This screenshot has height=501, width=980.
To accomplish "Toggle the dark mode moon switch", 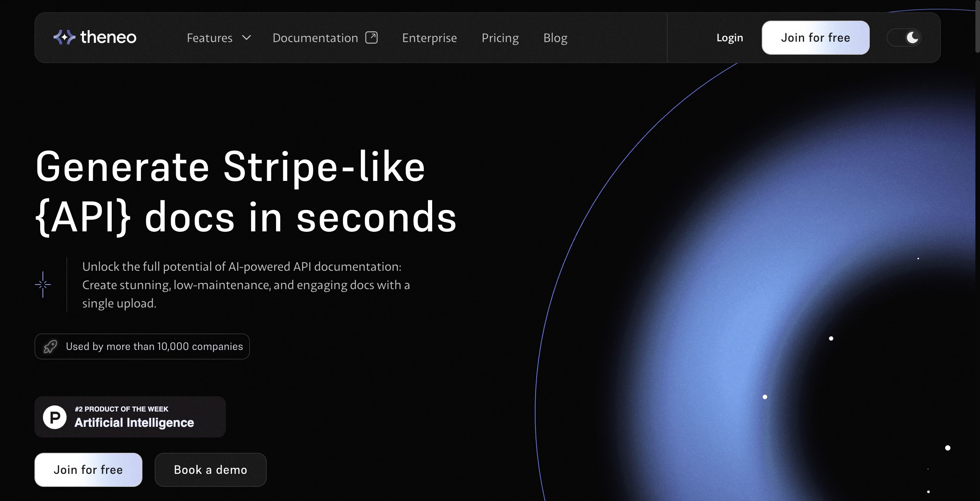I will 904,37.
